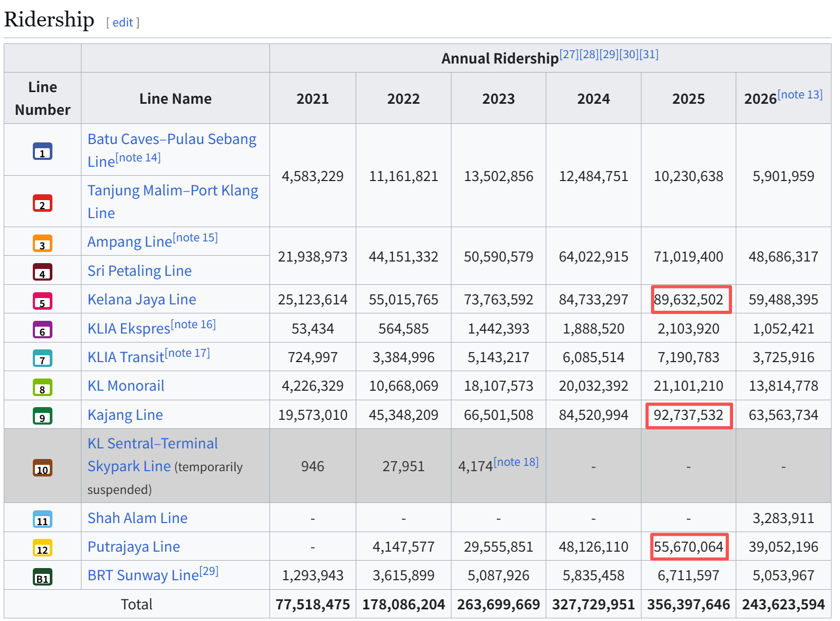This screenshot has height=621, width=840.
Task: Click the purple line 6 badge icon
Action: [42, 329]
